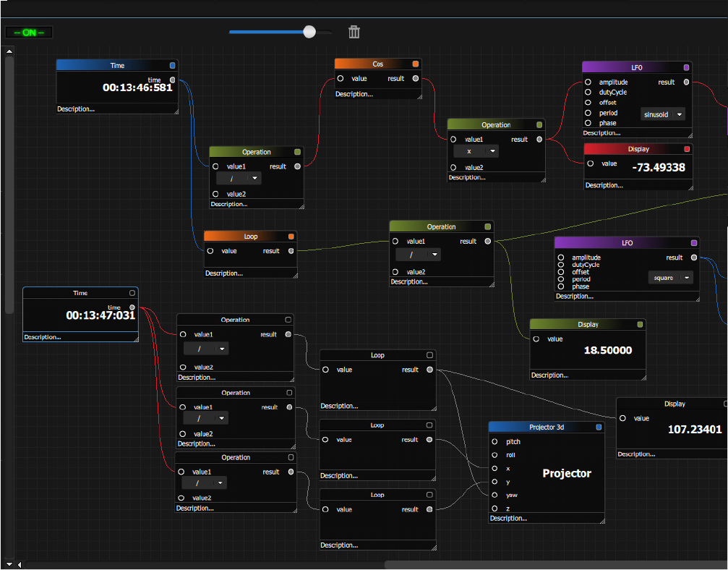The width and height of the screenshot is (728, 570).
Task: Open the sinusoid waveform dropdown in LFO
Action: pyautogui.click(x=662, y=114)
